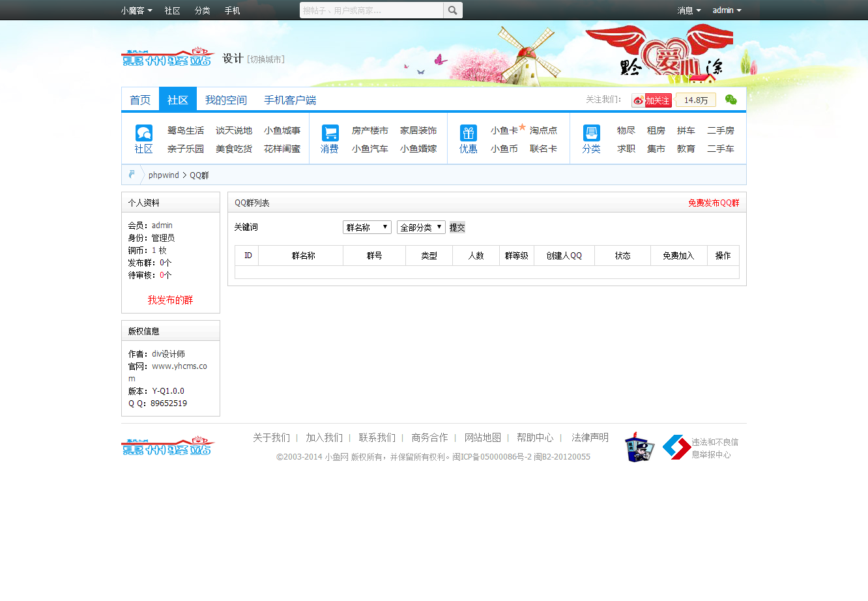Open the 全部分类 dropdown
Image resolution: width=868 pixels, height=601 pixels.
pos(421,227)
